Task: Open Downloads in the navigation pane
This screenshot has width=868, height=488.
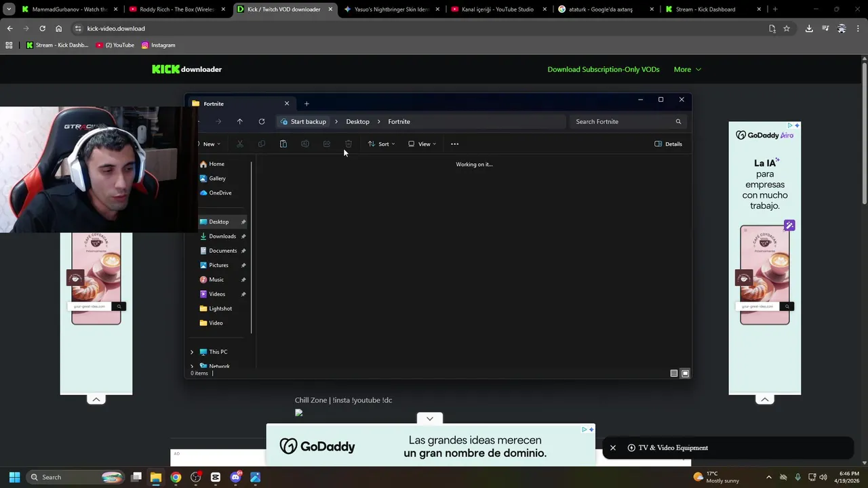Action: tap(223, 236)
